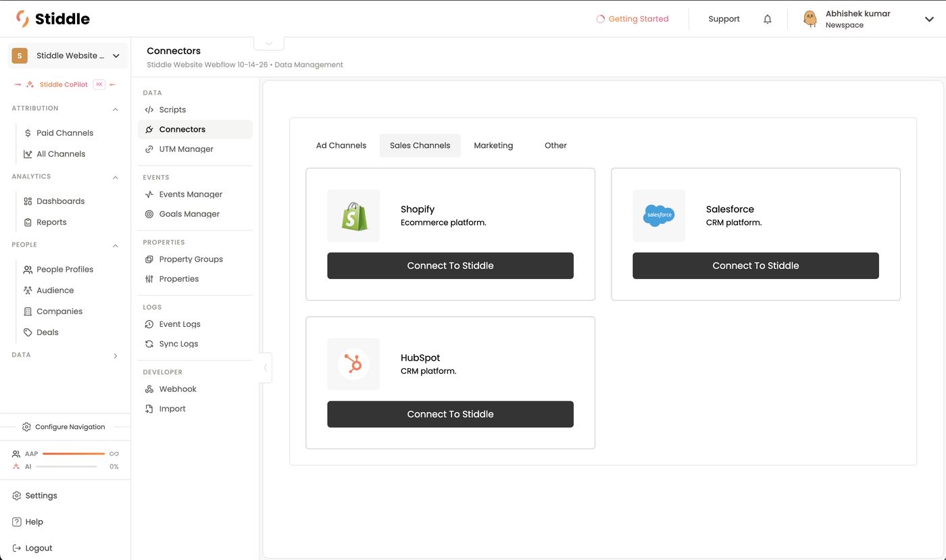Click the Stiddle logo icon
946x560 pixels.
click(x=22, y=19)
